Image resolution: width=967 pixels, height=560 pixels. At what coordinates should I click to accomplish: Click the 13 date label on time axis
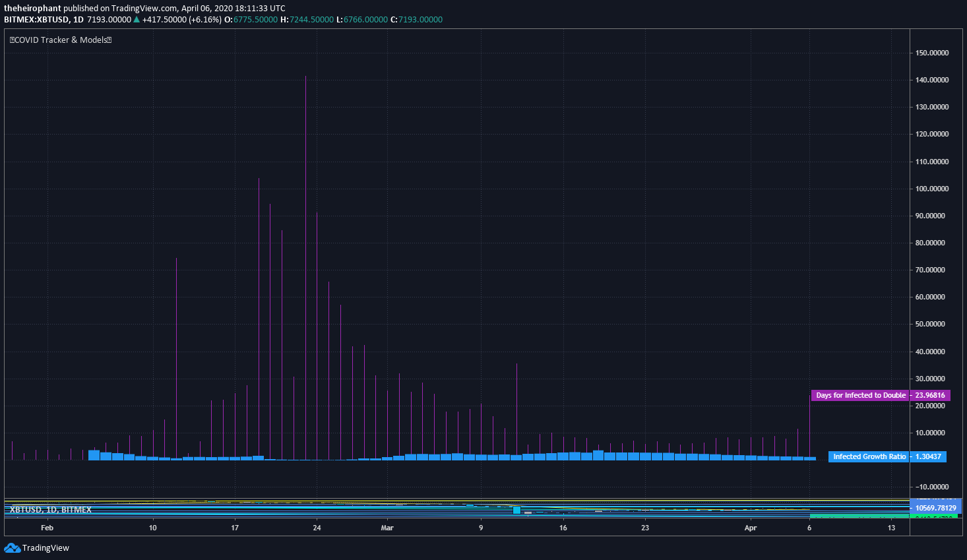coord(891,528)
